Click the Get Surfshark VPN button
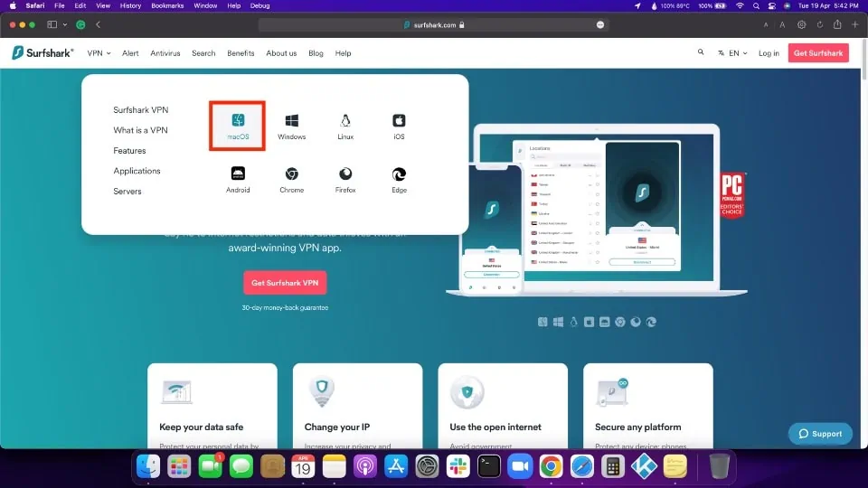868x488 pixels. pos(285,283)
